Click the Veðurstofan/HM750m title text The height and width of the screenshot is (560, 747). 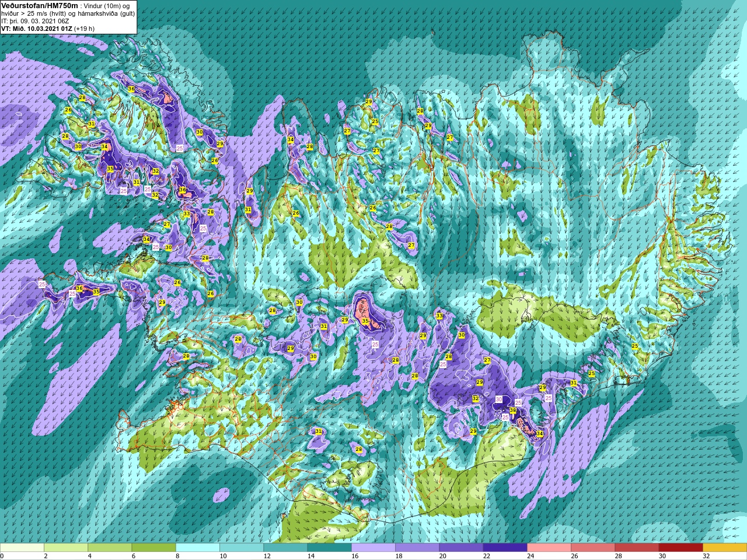point(39,5)
